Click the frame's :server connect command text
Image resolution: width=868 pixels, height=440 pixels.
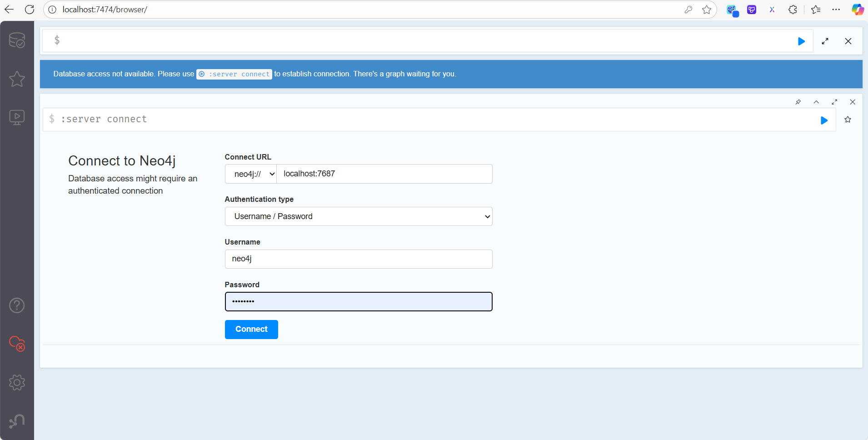(x=104, y=119)
